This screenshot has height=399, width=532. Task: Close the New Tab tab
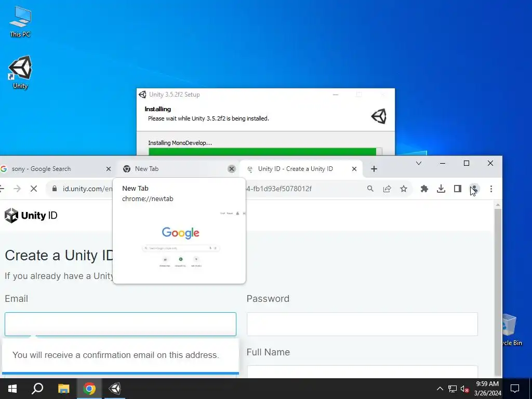pos(232,169)
